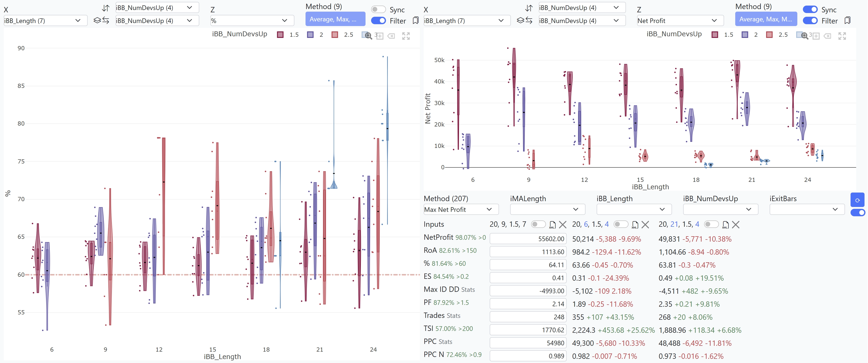Toggle the switch for 20, 21, 1.5, 4
The width and height of the screenshot is (868, 363).
pyautogui.click(x=711, y=224)
